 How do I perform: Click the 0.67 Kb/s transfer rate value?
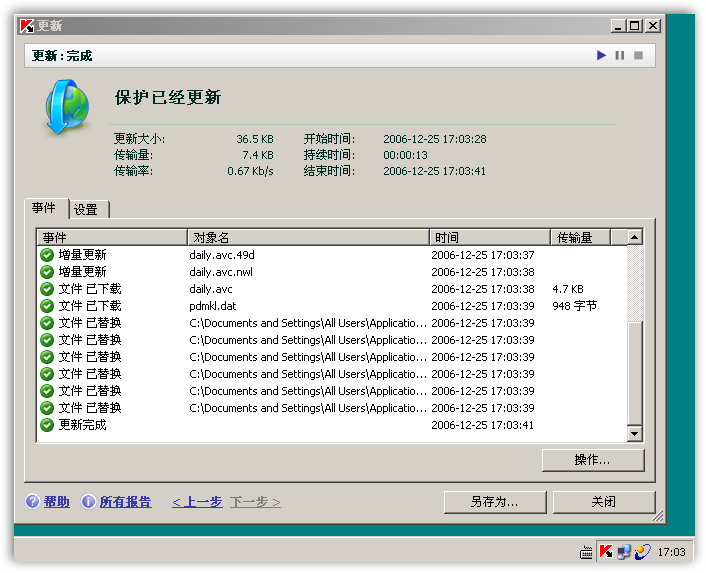tap(250, 171)
